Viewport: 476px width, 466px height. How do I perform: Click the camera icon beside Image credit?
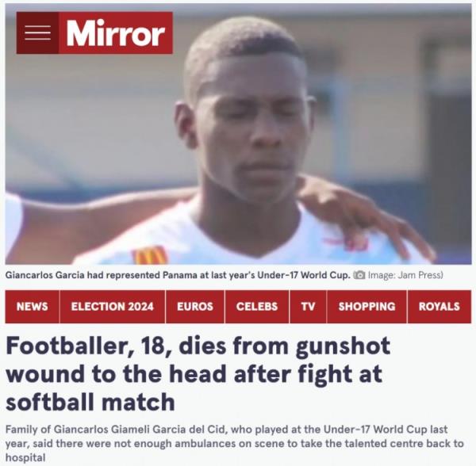[359, 275]
